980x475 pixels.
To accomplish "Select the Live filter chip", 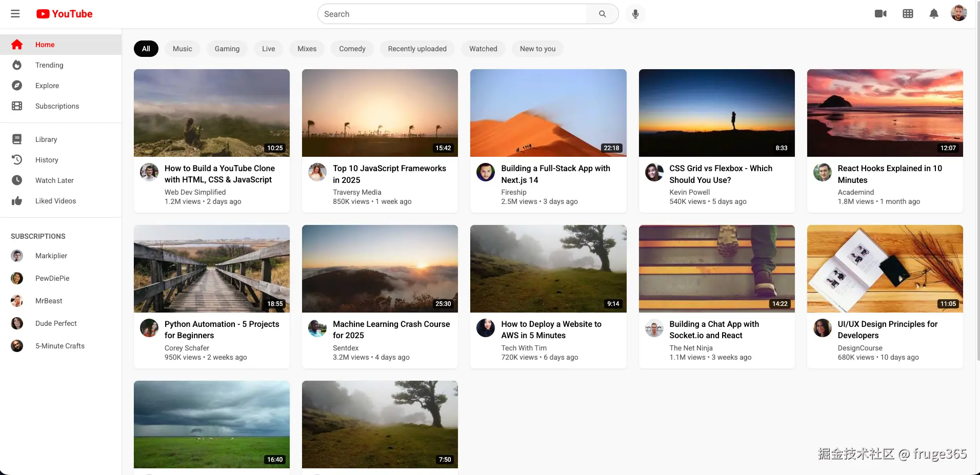I will pyautogui.click(x=269, y=49).
